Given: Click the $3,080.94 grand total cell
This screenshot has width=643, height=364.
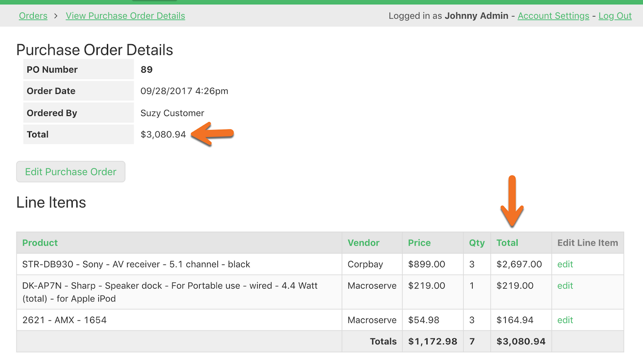Looking at the screenshot, I should pos(521,341).
